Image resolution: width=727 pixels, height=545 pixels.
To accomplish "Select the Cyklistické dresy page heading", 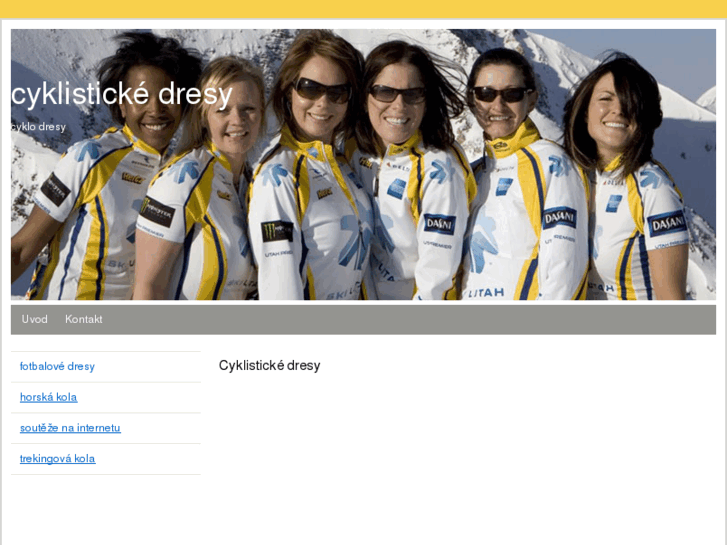I will pos(269,365).
